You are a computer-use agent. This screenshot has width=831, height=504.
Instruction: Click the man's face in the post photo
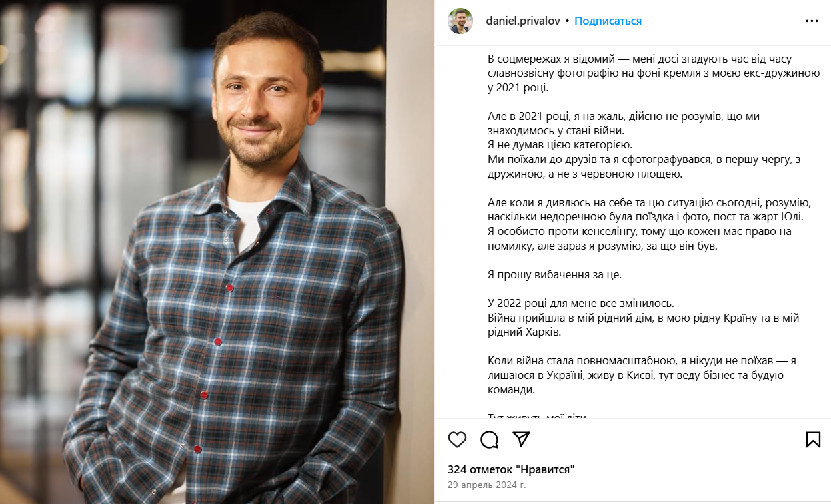click(x=267, y=100)
